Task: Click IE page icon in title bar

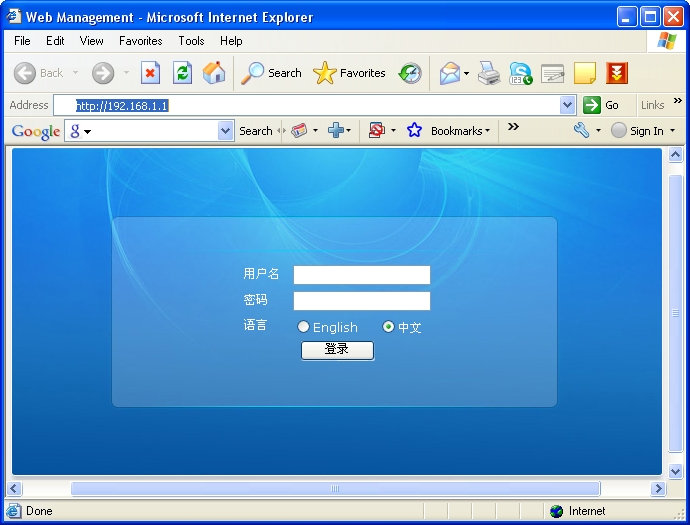Action: coord(14,16)
